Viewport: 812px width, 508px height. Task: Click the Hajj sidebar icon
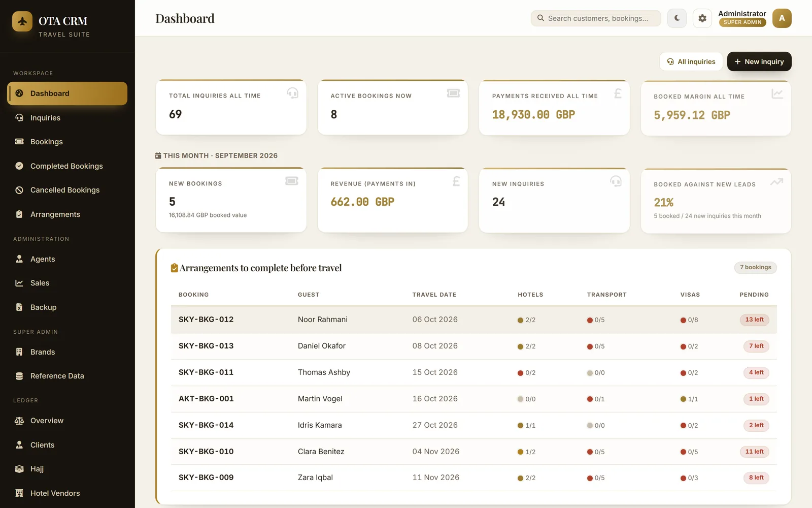(x=19, y=469)
